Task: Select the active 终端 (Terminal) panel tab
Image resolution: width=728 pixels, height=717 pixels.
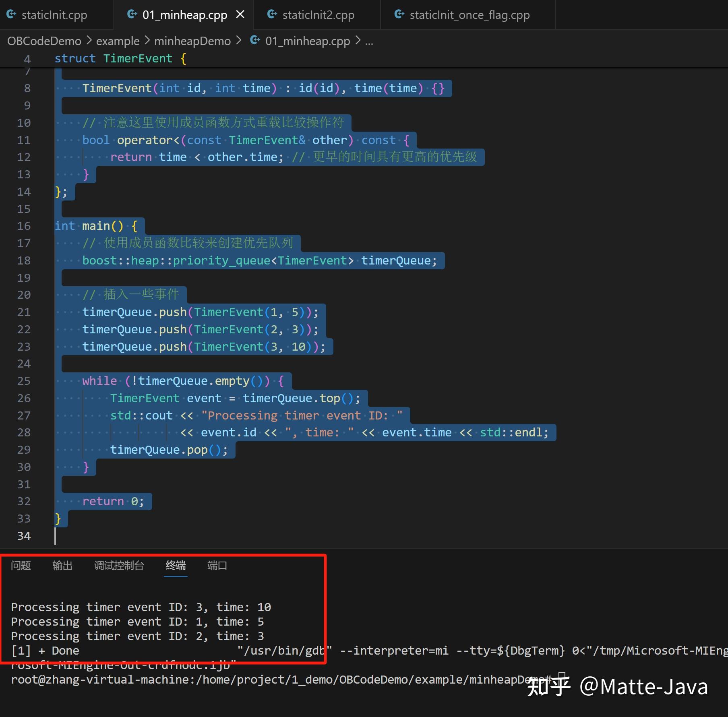Action: [x=175, y=565]
